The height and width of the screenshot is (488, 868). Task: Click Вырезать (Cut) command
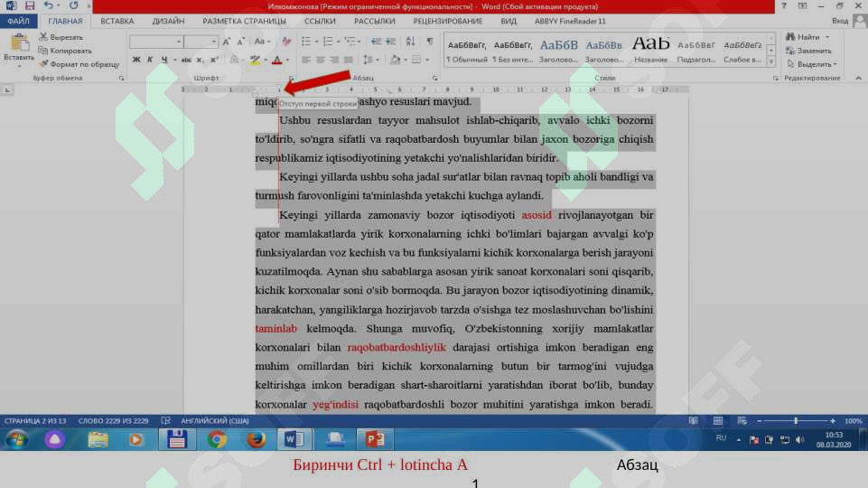(x=61, y=36)
